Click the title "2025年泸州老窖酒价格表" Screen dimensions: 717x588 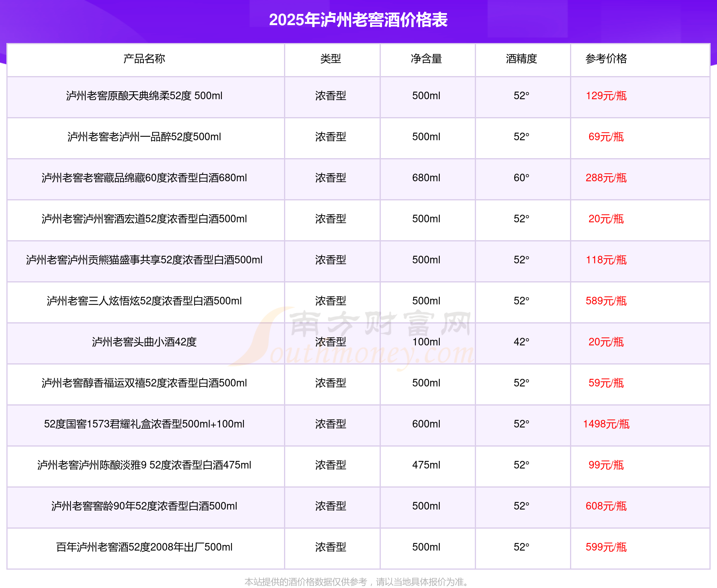coord(358,20)
